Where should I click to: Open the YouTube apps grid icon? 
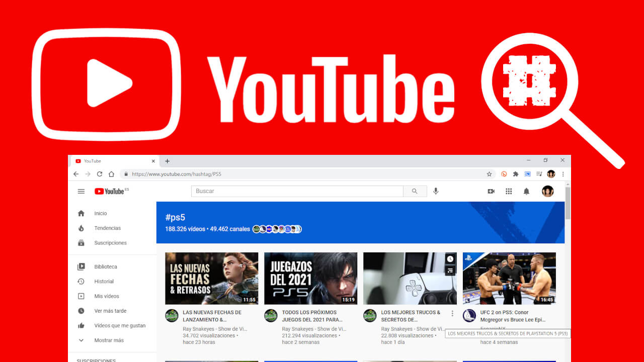[x=509, y=191]
